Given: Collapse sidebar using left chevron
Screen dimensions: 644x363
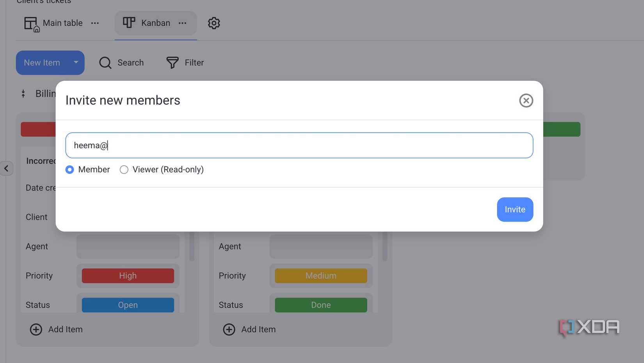Looking at the screenshot, I should point(6,168).
